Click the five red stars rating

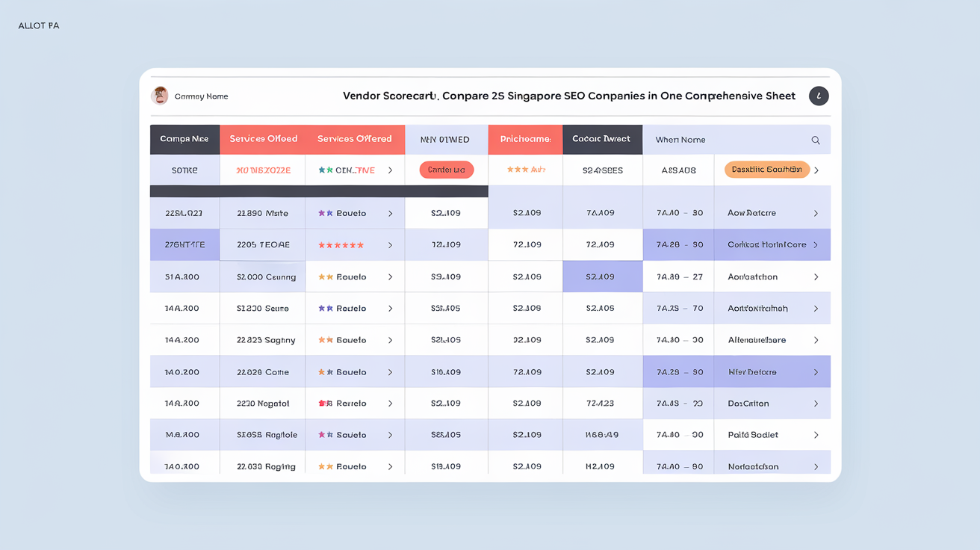point(341,245)
